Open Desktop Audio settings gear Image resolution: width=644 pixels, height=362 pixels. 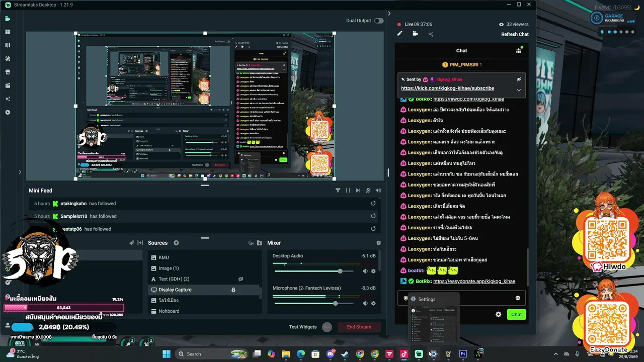point(373,271)
